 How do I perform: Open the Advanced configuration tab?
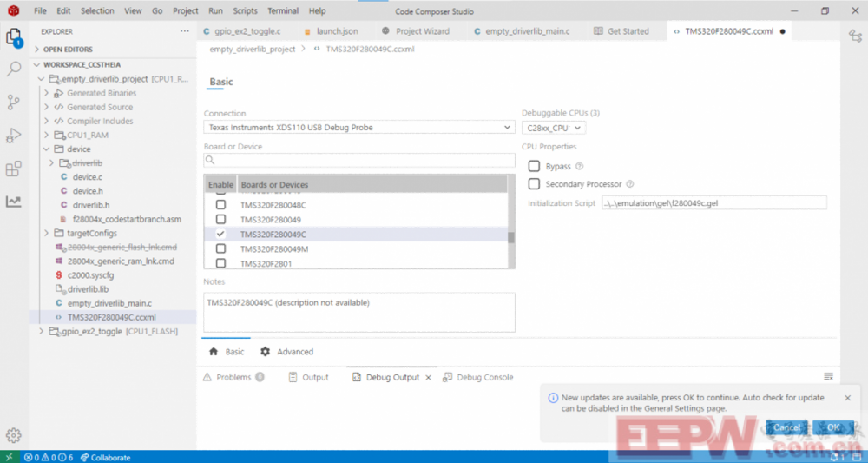pos(287,352)
